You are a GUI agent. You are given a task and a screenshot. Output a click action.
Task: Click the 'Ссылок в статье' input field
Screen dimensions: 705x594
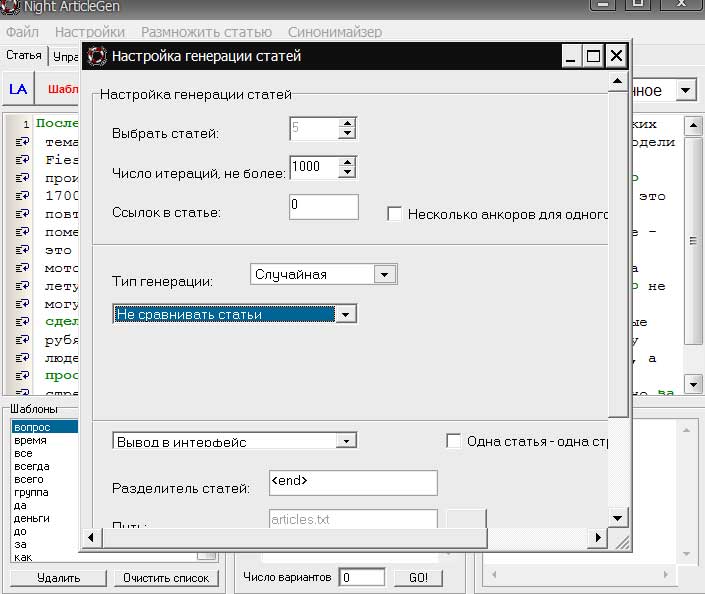pos(324,207)
